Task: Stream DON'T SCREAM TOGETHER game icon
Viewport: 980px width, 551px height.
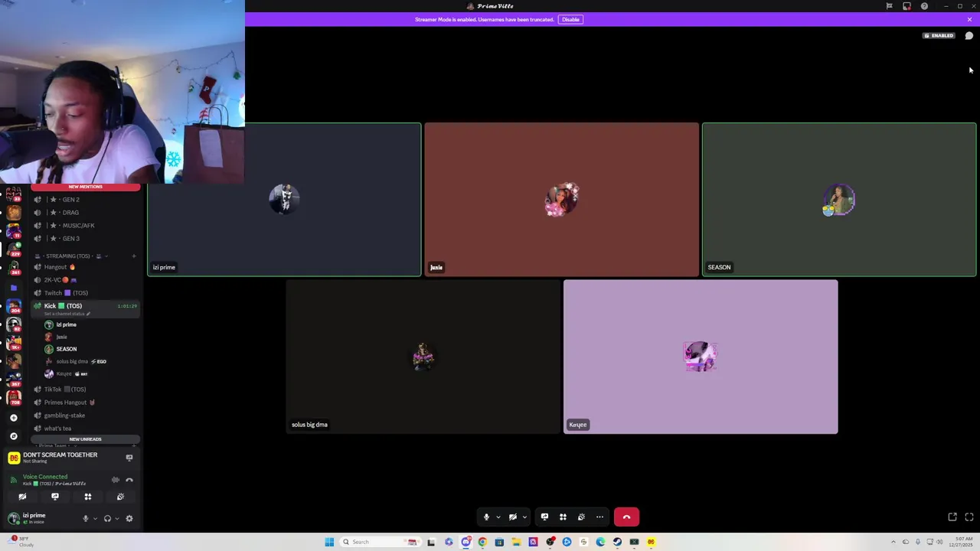Action: point(129,458)
